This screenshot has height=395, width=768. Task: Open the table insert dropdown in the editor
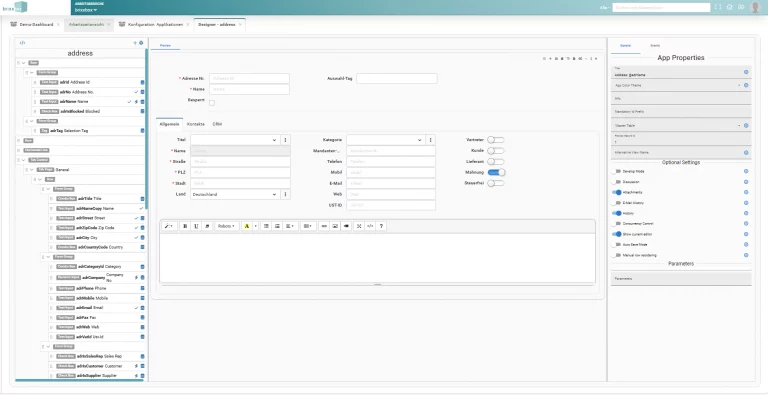[x=308, y=226]
